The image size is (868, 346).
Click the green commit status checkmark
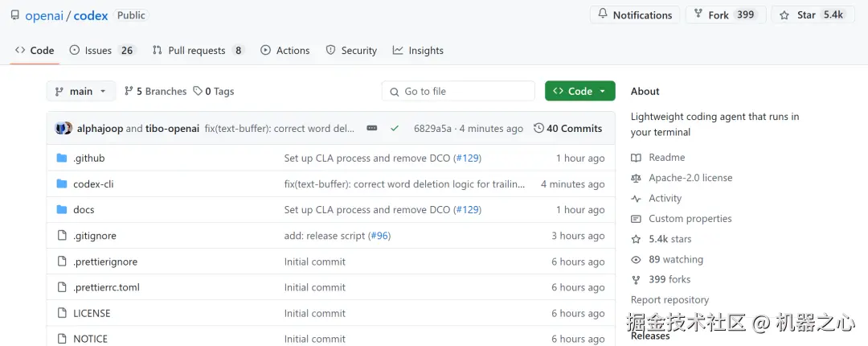pyautogui.click(x=394, y=129)
